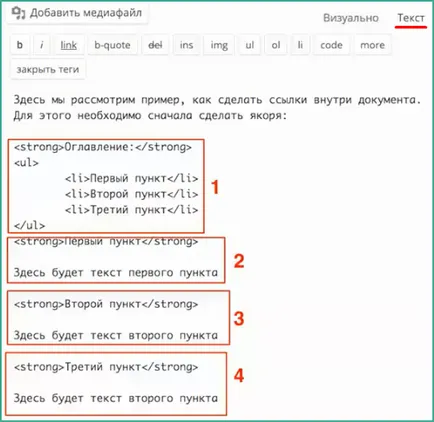Insert the more tag via more button
Screen dimensions: 434x422
click(x=372, y=45)
